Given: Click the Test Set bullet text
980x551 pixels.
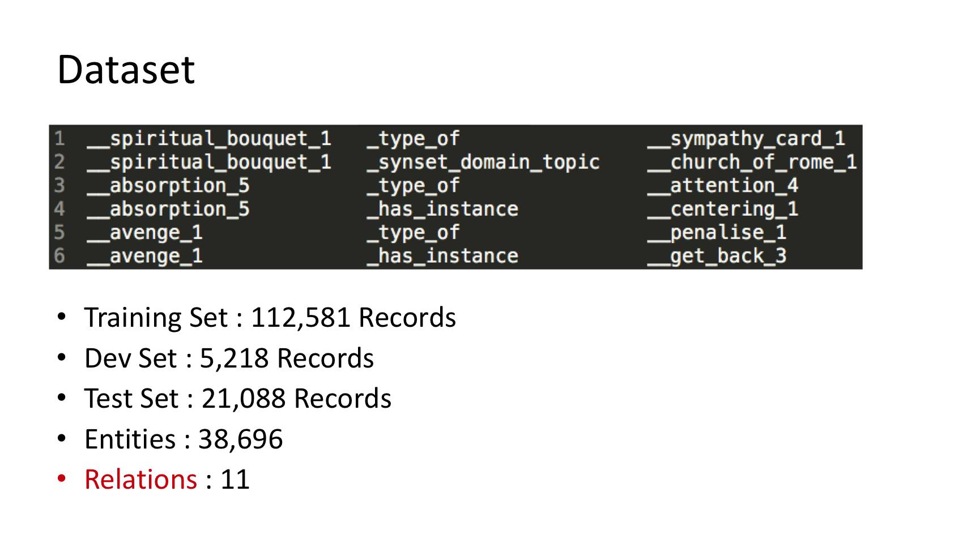Looking at the screenshot, I should coord(237,399).
